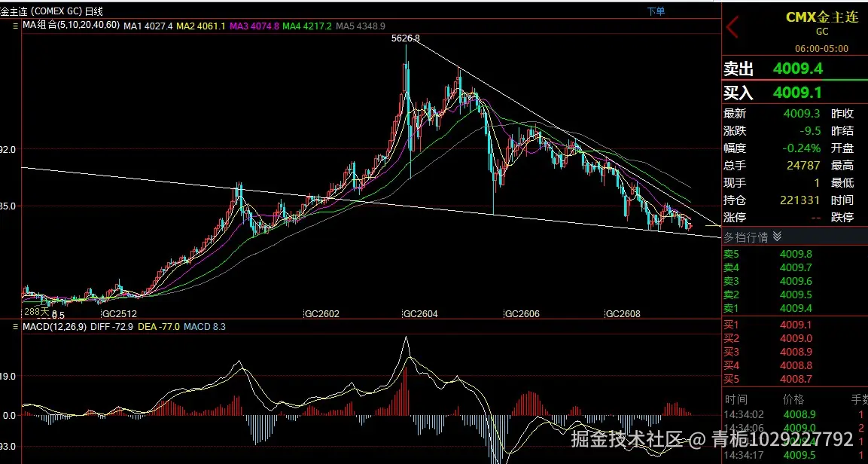The image size is (868, 464).
Task: Click the CMX金主连 contract title
Action: pyautogui.click(x=821, y=17)
